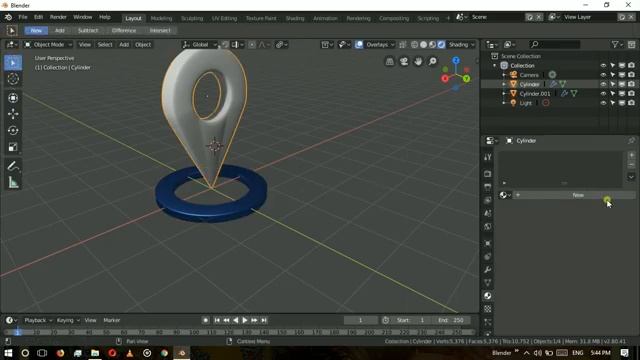
Task: Collapse the Collection tree in outliner
Action: [x=495, y=66]
